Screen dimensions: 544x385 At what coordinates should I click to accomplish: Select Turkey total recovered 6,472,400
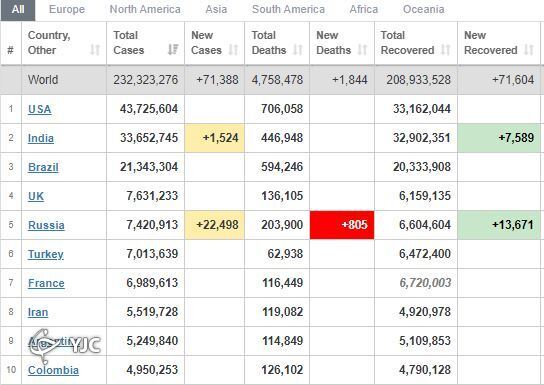coord(425,254)
